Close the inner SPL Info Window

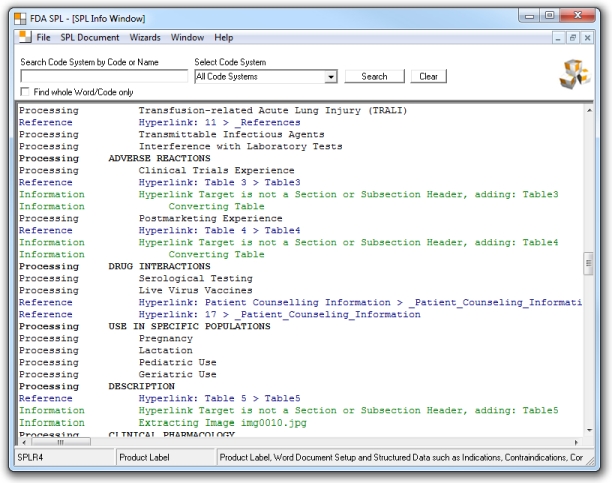[x=587, y=38]
